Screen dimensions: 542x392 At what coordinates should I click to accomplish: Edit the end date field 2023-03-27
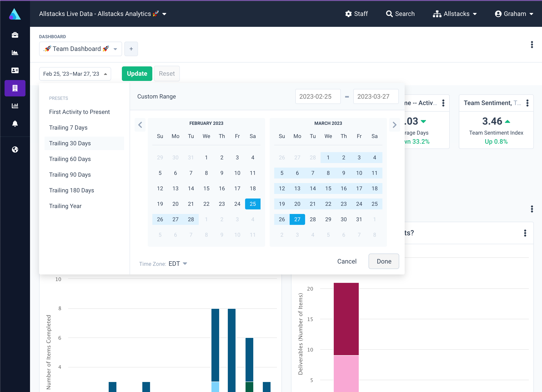376,97
